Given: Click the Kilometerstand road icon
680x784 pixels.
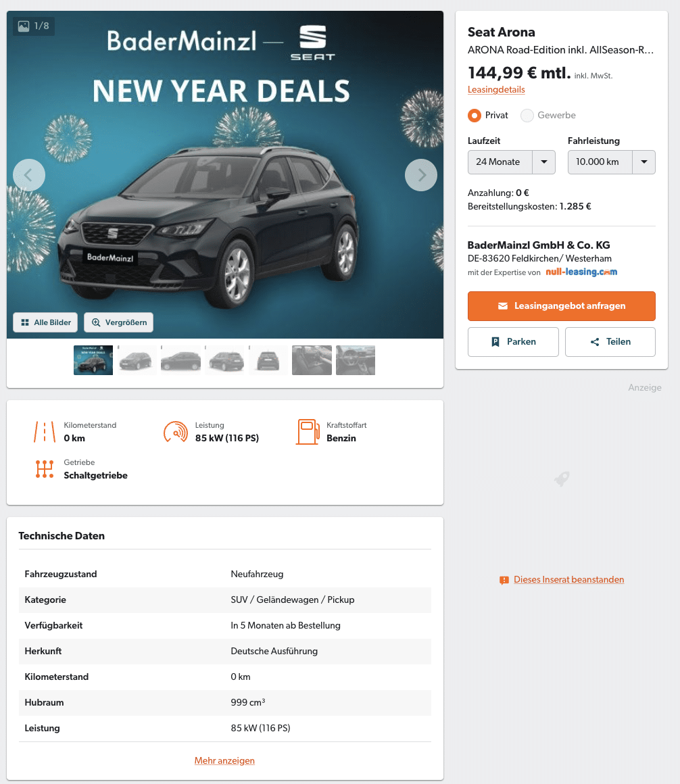Looking at the screenshot, I should (x=45, y=431).
